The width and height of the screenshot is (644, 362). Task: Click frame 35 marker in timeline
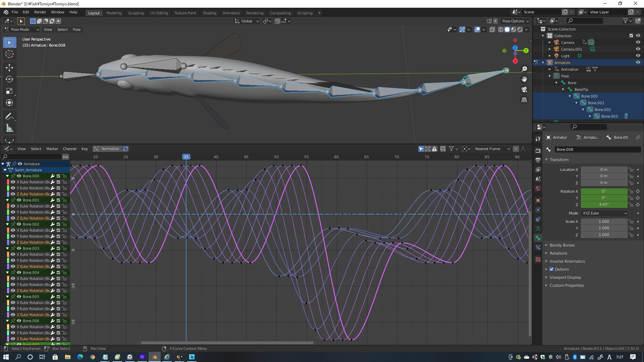pyautogui.click(x=186, y=157)
